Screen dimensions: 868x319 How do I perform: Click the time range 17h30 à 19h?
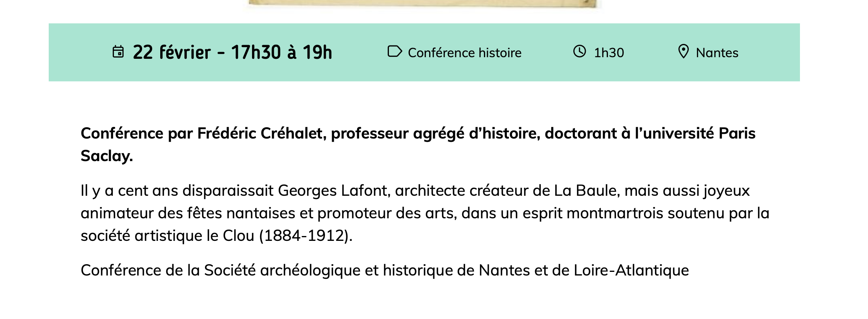(281, 52)
